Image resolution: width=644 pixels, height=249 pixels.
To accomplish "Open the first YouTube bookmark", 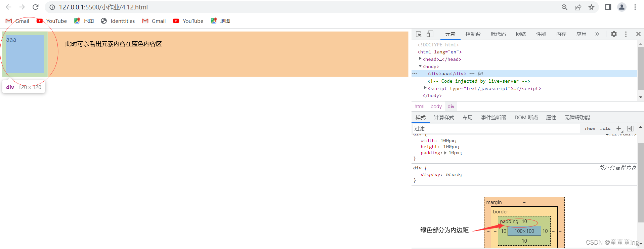I will (52, 21).
